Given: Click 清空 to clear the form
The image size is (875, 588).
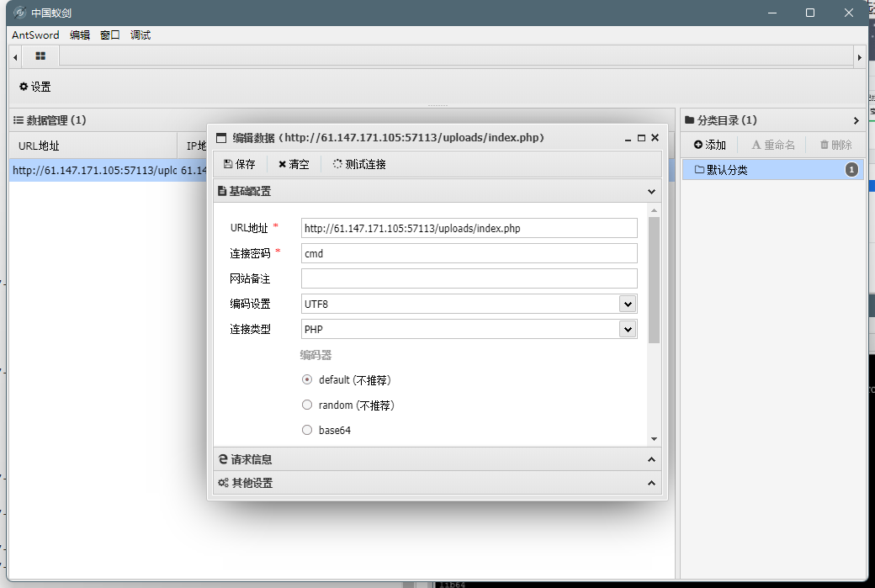Looking at the screenshot, I should (x=294, y=164).
